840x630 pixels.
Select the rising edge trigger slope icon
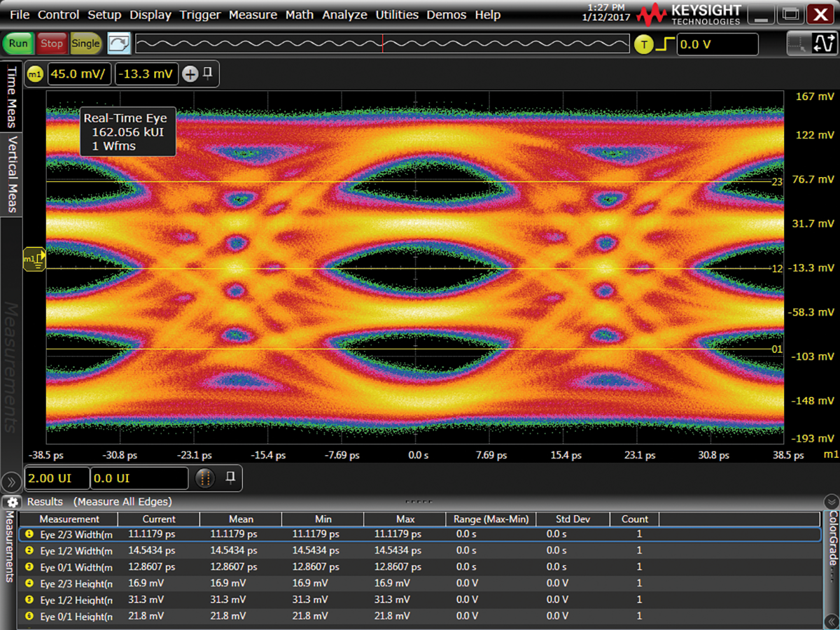tap(665, 44)
